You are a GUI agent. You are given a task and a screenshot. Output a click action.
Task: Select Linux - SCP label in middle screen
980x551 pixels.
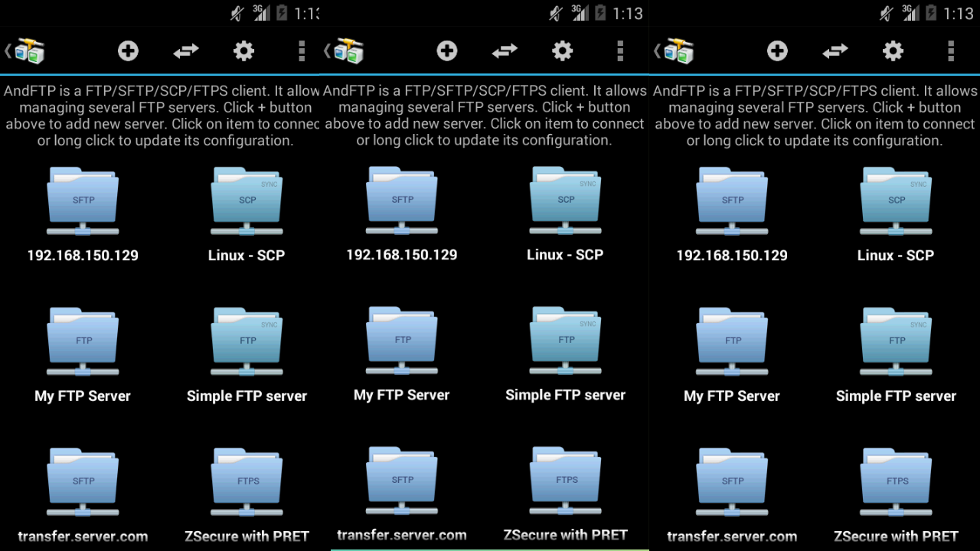[565, 255]
